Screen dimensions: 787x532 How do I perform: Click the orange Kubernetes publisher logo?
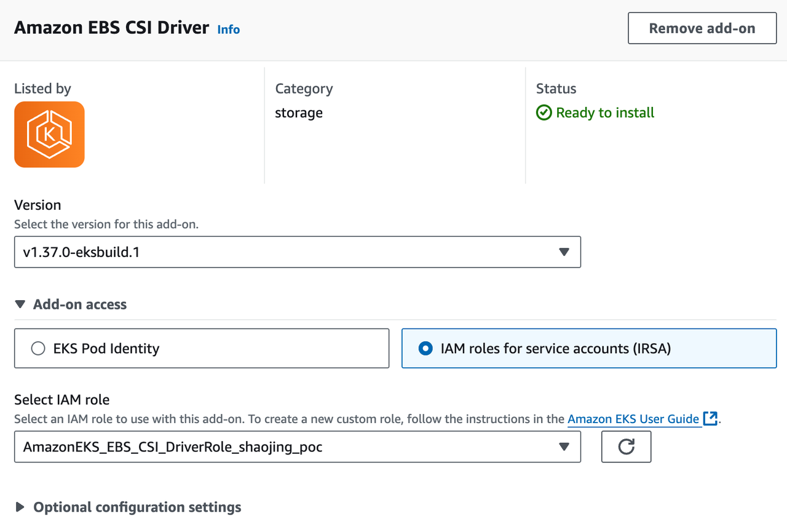pyautogui.click(x=49, y=135)
